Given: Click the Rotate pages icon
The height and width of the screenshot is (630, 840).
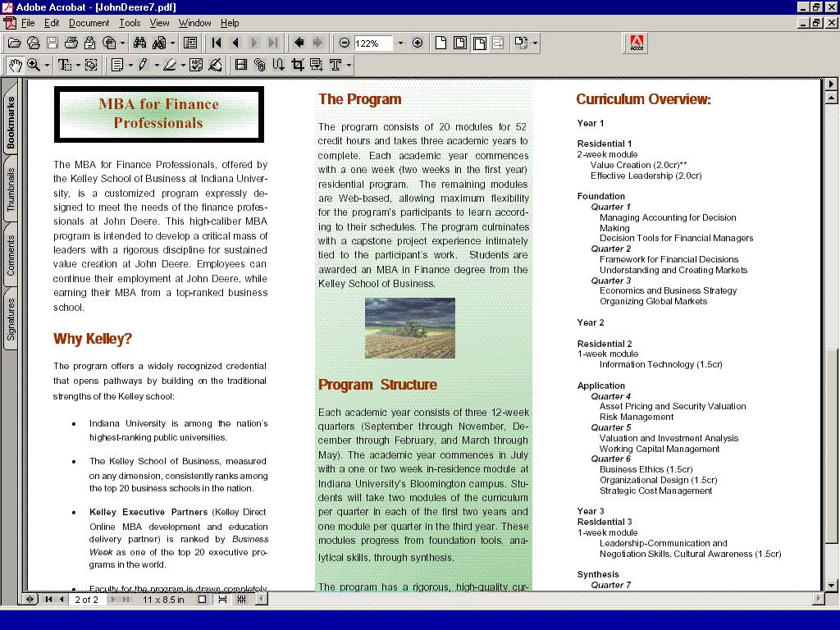Looking at the screenshot, I should click(x=521, y=43).
